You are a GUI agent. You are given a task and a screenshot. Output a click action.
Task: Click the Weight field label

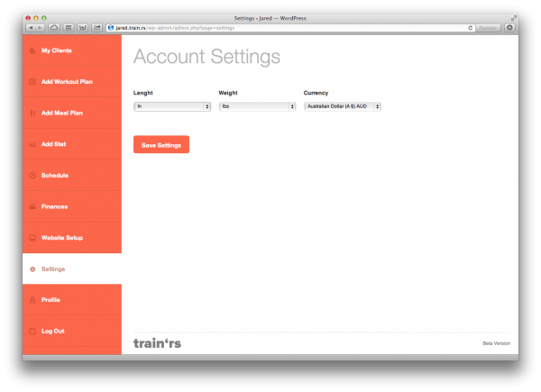click(228, 93)
